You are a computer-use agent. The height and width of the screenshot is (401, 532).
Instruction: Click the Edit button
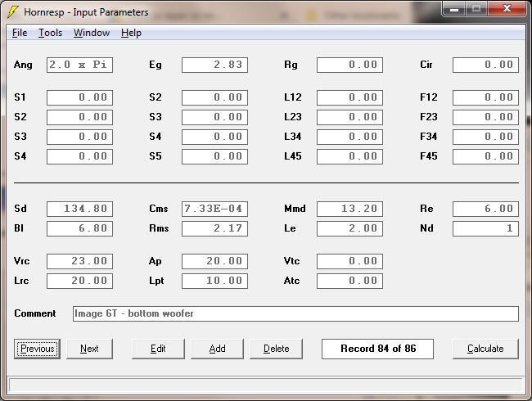coord(158,349)
